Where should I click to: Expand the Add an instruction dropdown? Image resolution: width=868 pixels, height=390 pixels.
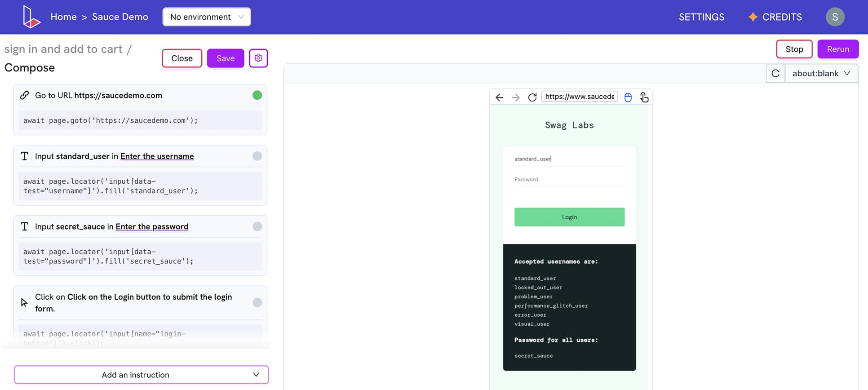pos(141,375)
